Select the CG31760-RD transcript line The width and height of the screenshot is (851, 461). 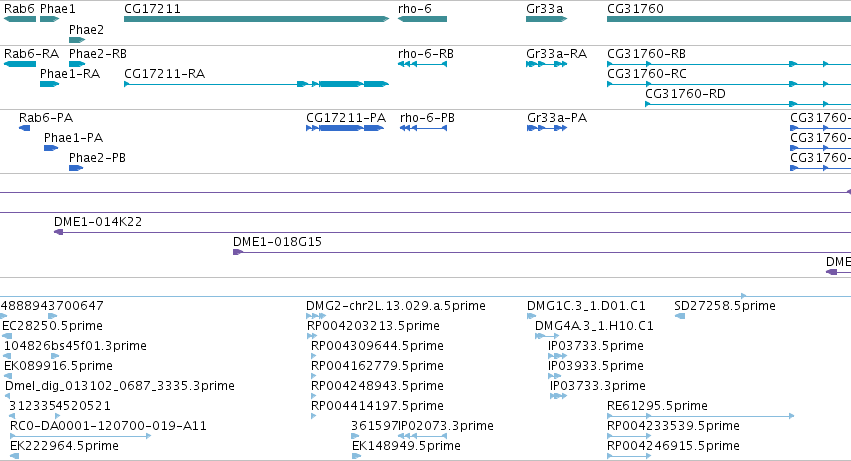748,104
